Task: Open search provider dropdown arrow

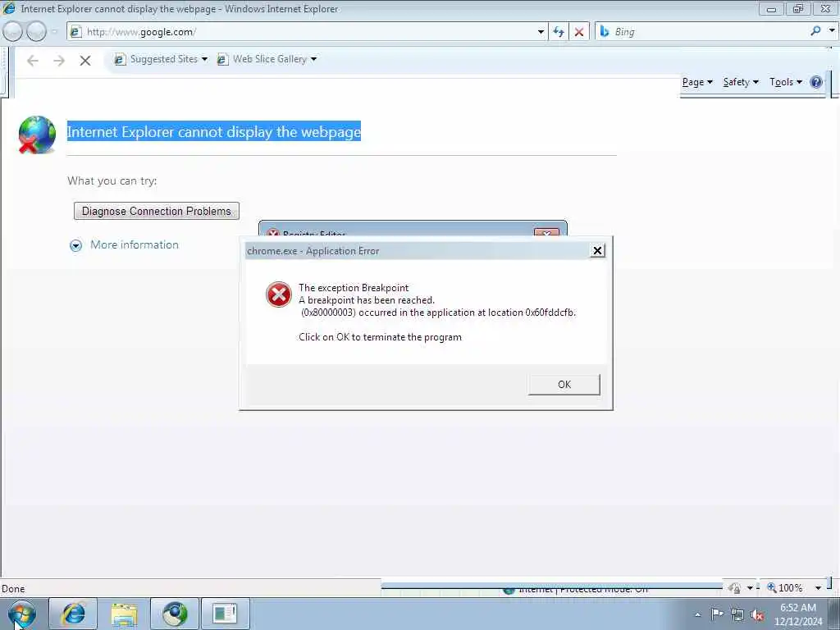Action: tap(832, 31)
